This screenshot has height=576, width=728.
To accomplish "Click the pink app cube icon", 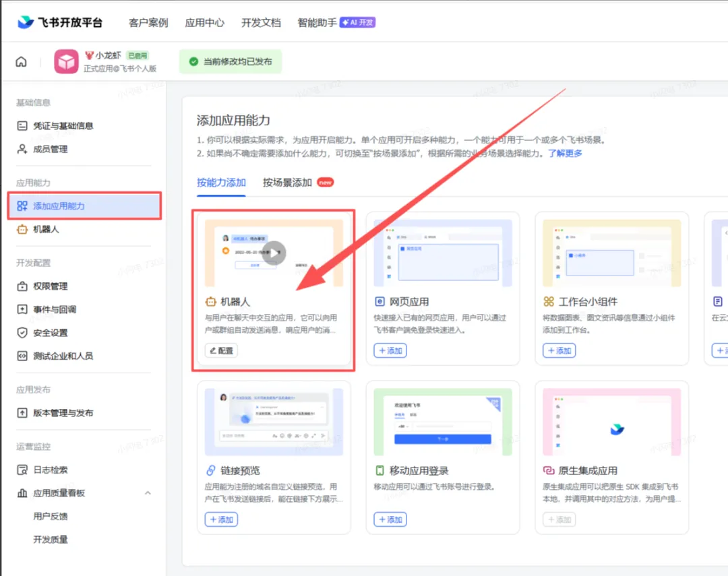I will tap(66, 61).
